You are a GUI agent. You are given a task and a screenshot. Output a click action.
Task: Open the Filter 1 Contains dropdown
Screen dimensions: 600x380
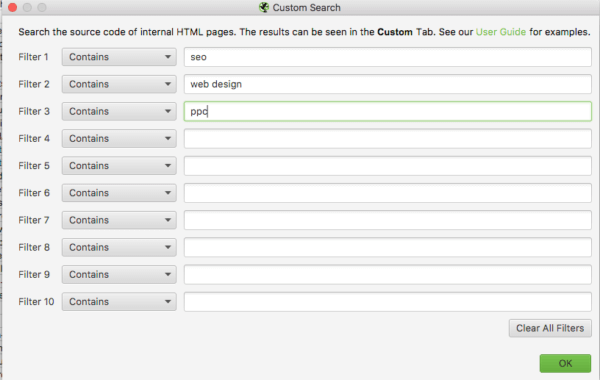[119, 57]
